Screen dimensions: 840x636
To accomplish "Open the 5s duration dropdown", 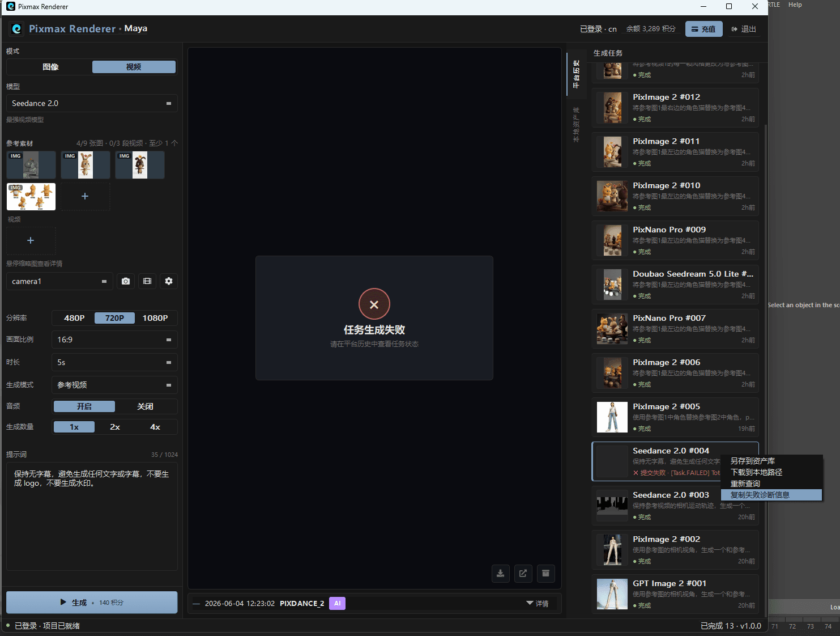I will tap(114, 362).
